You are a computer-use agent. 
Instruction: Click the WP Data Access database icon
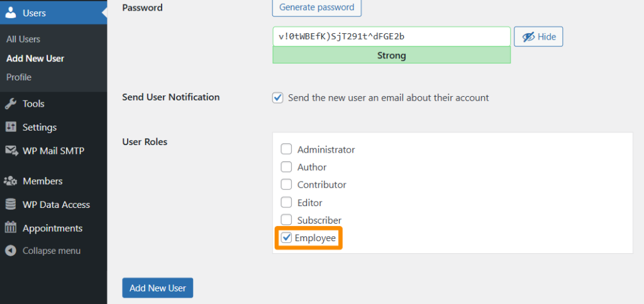point(11,204)
